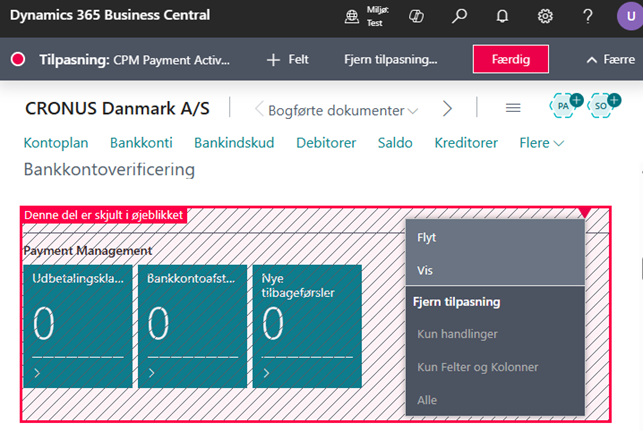
Task: Choose Kun Felter og Kolonner menu entry
Action: click(x=495, y=367)
